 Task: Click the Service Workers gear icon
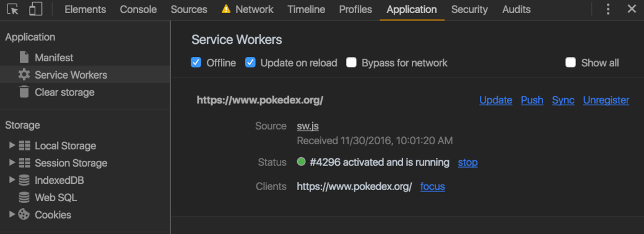click(x=24, y=75)
